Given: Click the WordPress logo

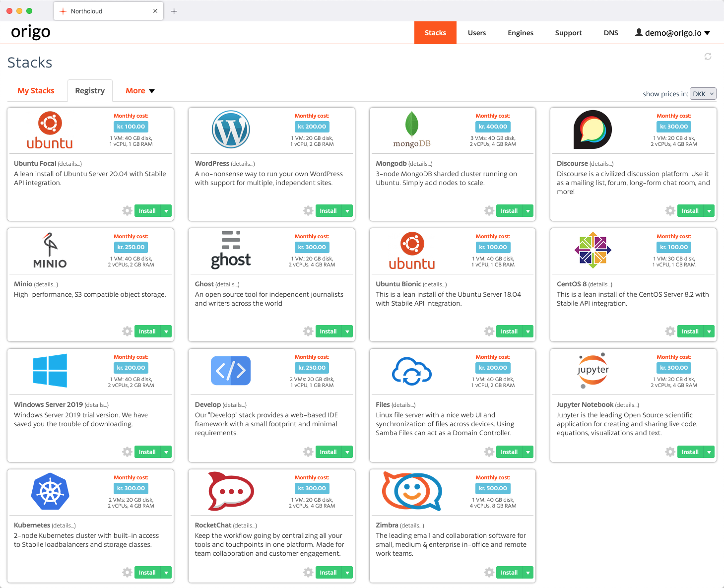Looking at the screenshot, I should 231,130.
